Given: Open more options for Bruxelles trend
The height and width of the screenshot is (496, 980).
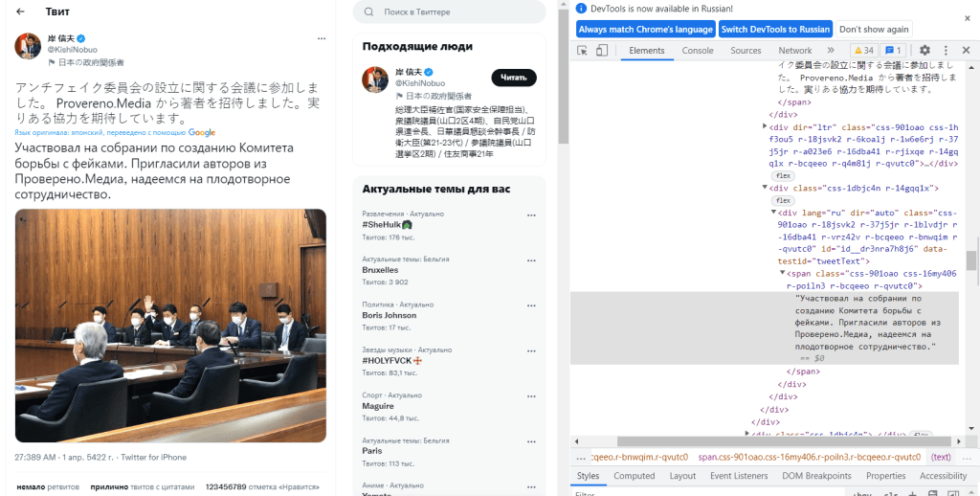Looking at the screenshot, I should (x=531, y=260).
